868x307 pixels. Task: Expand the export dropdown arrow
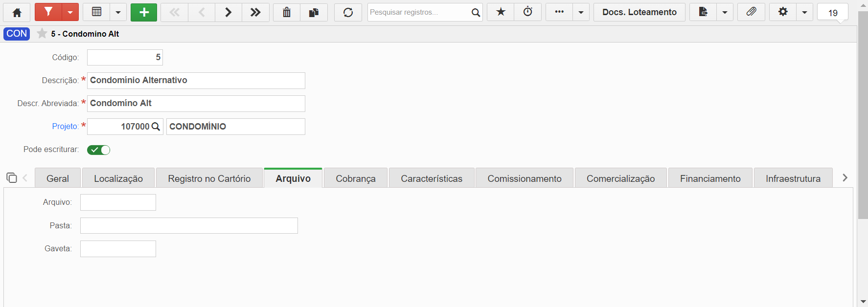725,12
